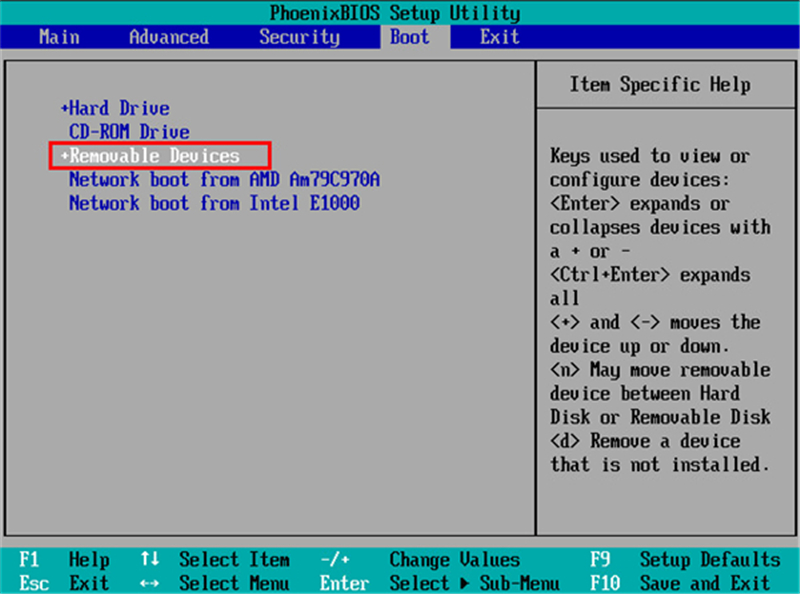
Task: Select the Security tab
Action: click(x=298, y=37)
